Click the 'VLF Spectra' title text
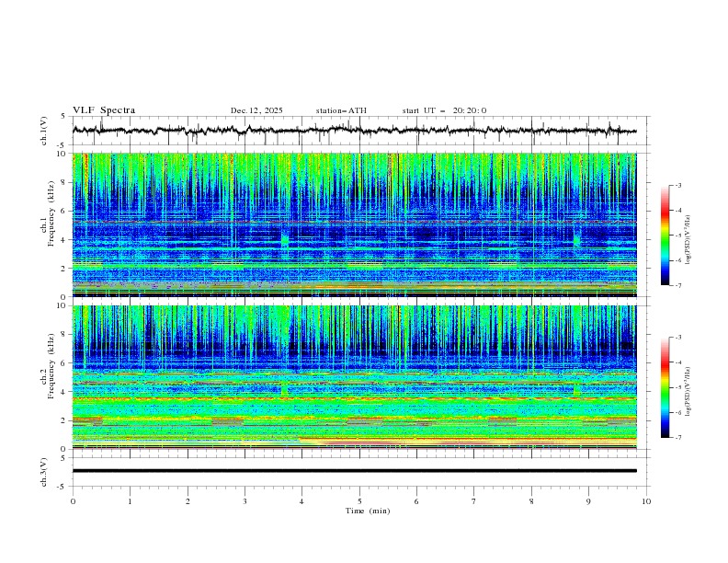The width and height of the screenshot is (728, 563). click(104, 110)
